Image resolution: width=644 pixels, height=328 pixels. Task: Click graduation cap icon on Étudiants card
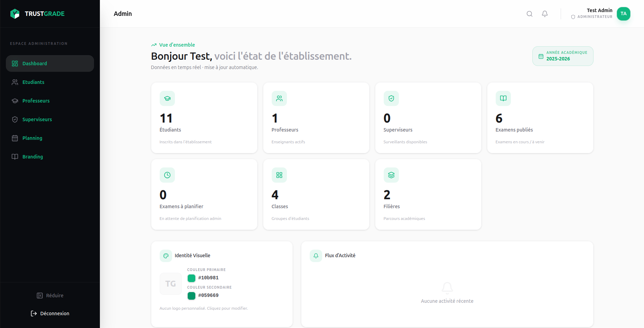coord(167,98)
